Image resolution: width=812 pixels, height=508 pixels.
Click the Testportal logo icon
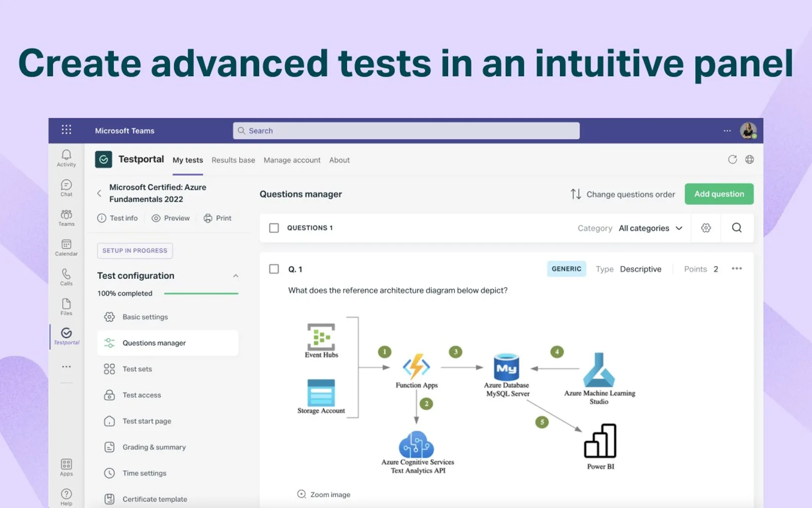tap(104, 160)
